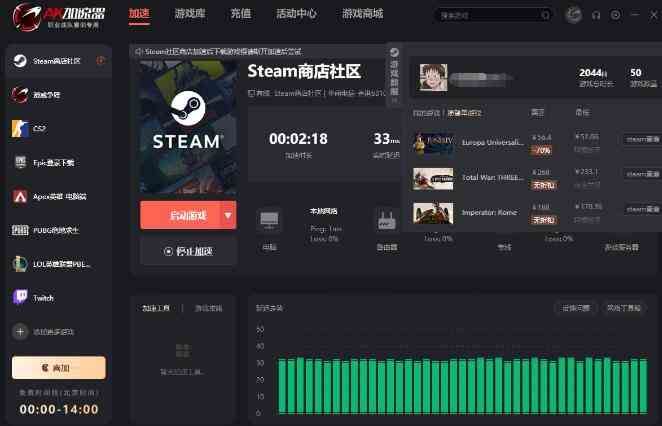The width and height of the screenshot is (662, 426).
Task: Click the Europa Universalis title text
Action: 493,143
